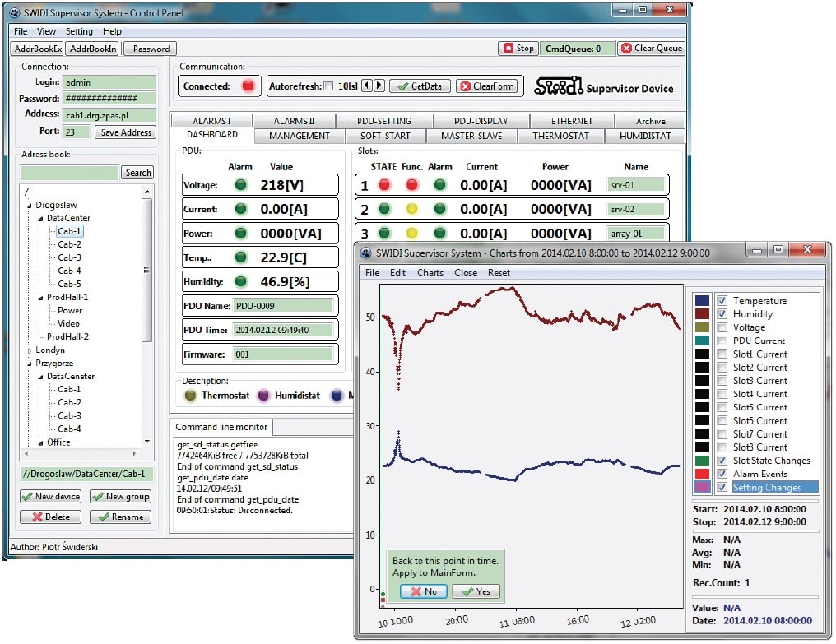
Task: Click the Save Address button
Action: 125,132
